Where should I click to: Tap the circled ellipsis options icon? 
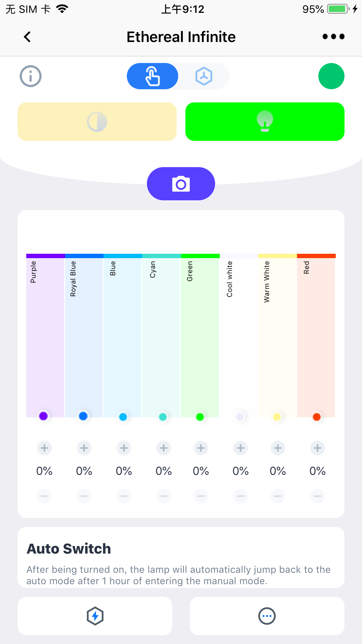click(x=267, y=616)
